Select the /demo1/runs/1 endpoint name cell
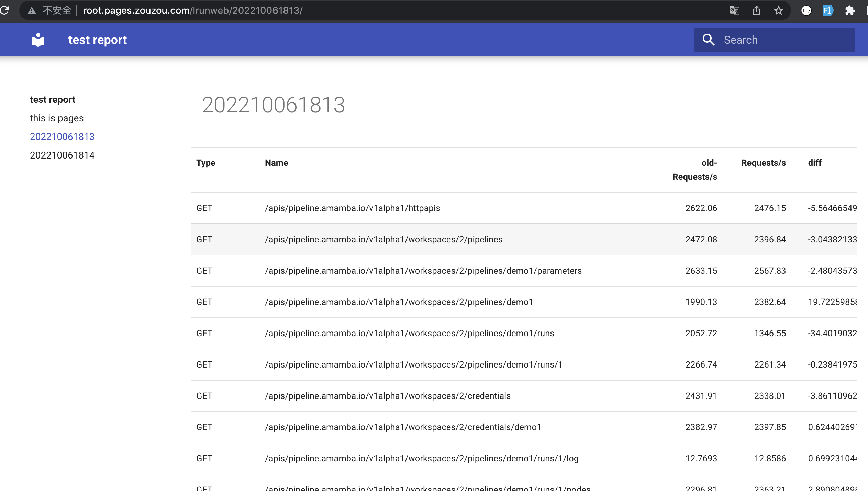Screen dimensions: 868x491 (x=413, y=364)
